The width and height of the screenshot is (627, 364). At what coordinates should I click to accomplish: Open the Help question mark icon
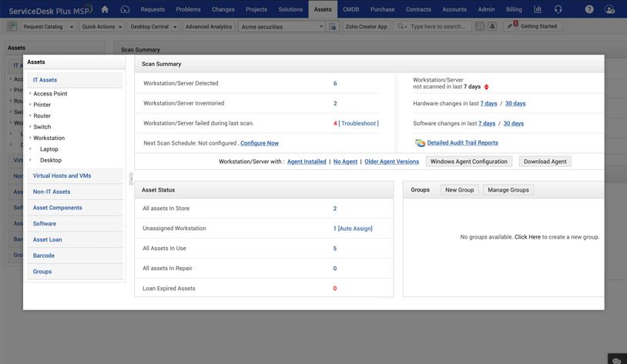pos(589,9)
